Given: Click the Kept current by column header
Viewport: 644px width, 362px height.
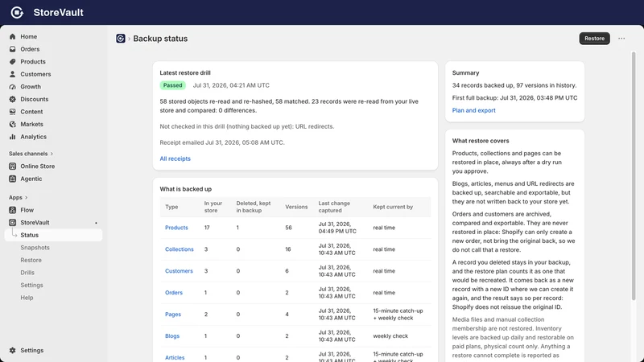Looking at the screenshot, I should pos(393,207).
